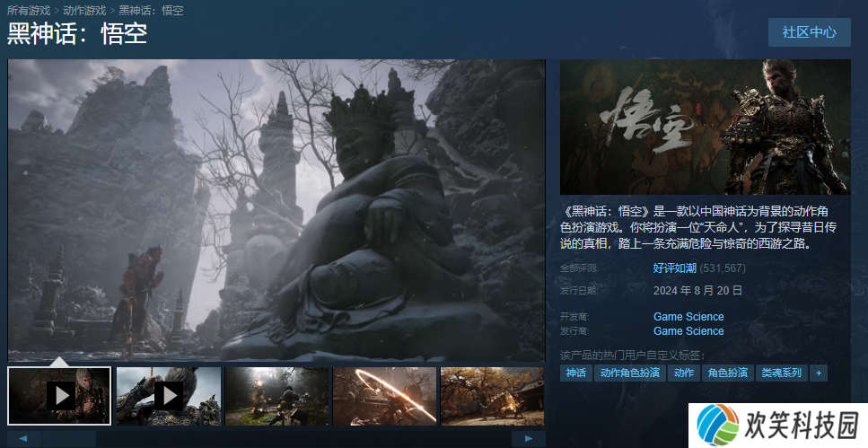Select the golden autumn tree screenshot thumbnail
Screen dimensions: 868x448
pyautogui.click(x=492, y=396)
